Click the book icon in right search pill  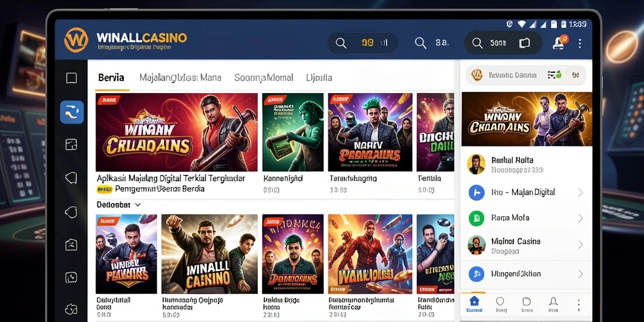click(x=525, y=43)
